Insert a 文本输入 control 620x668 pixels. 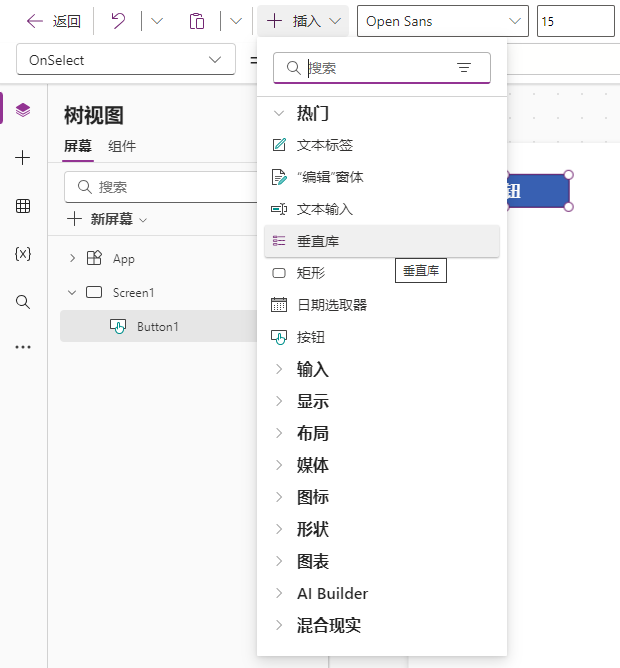381,209
